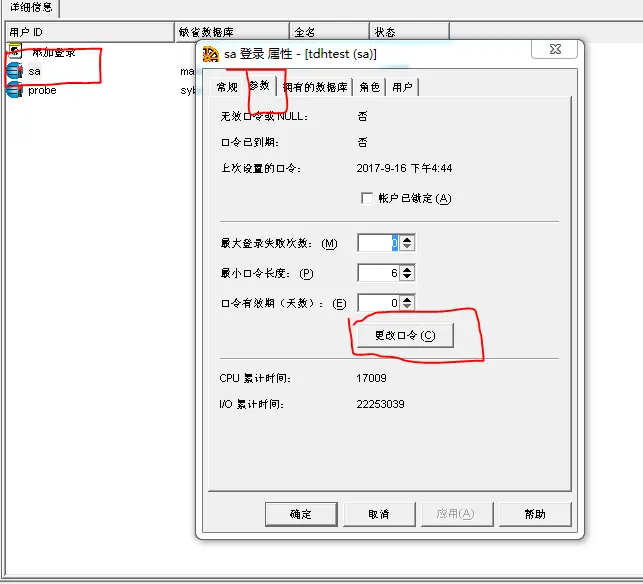This screenshot has width=643, height=584.
Task: Raise 口令有效期 days with up arrow
Action: 407,298
